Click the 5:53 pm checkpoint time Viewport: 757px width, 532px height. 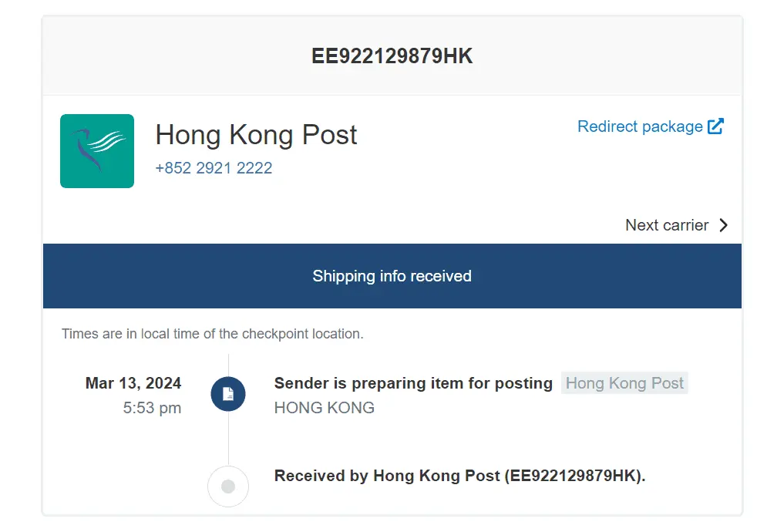[x=152, y=408]
